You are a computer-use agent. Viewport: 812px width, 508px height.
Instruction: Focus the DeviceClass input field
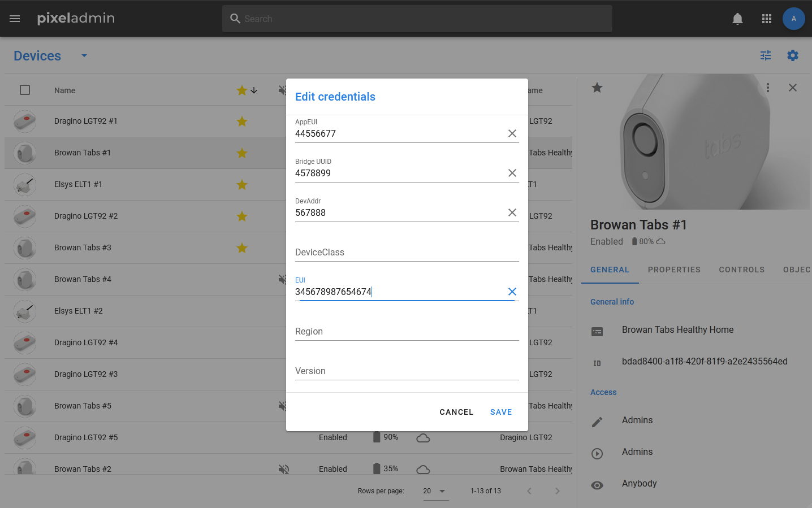pos(407,252)
